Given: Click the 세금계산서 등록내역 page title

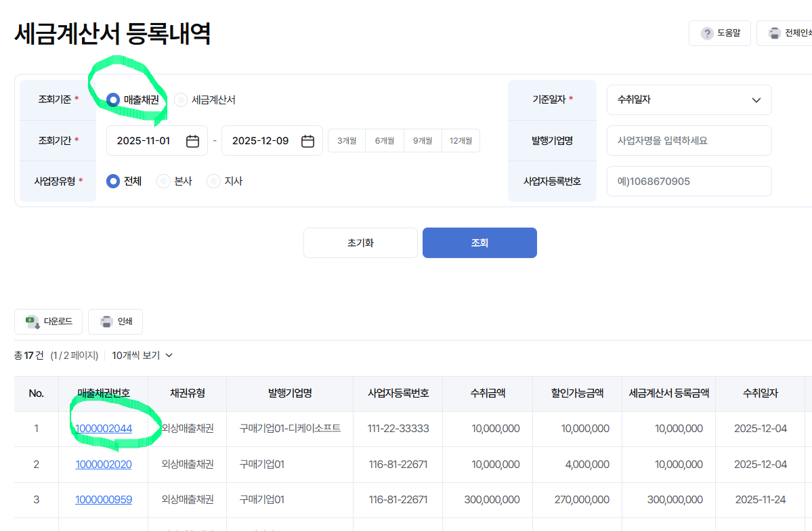Looking at the screenshot, I should click(112, 34).
